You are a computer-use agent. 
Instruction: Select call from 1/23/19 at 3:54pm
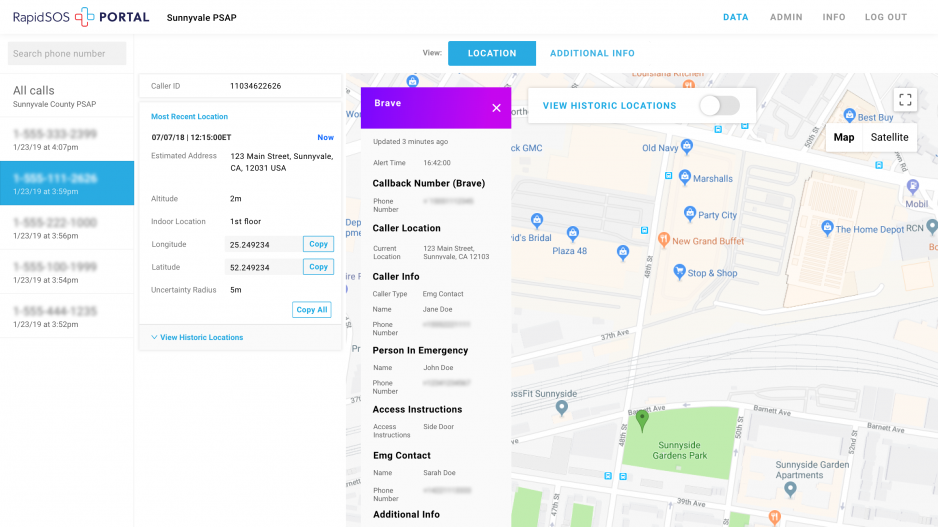point(67,272)
